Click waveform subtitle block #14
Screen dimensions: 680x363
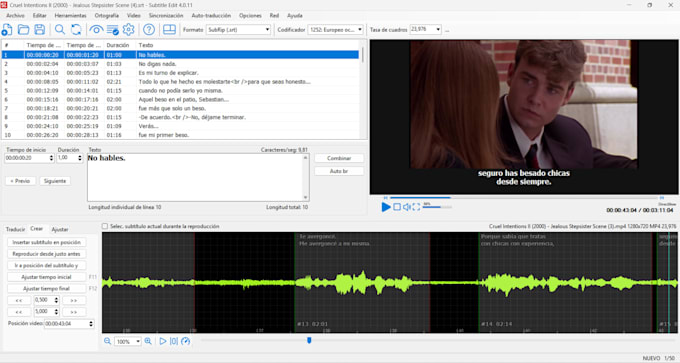pyautogui.click(x=566, y=283)
